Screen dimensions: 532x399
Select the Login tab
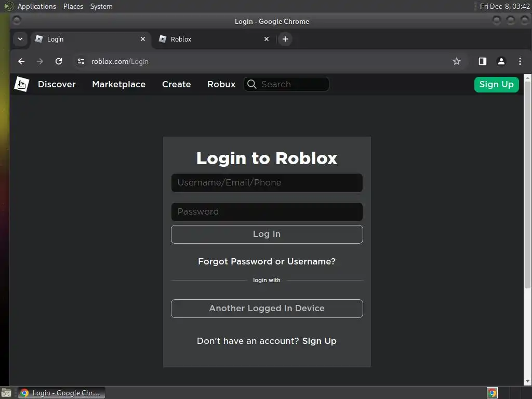pyautogui.click(x=90, y=39)
